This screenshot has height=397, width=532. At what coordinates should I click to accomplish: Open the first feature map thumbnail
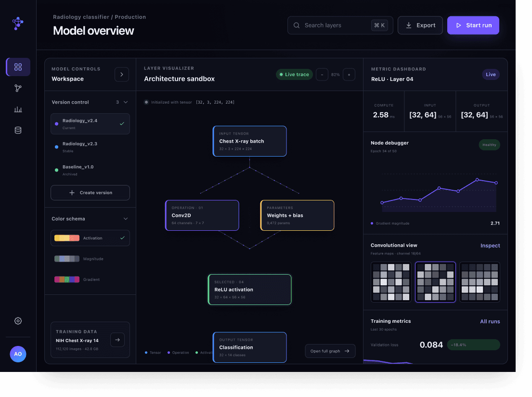coord(391,282)
